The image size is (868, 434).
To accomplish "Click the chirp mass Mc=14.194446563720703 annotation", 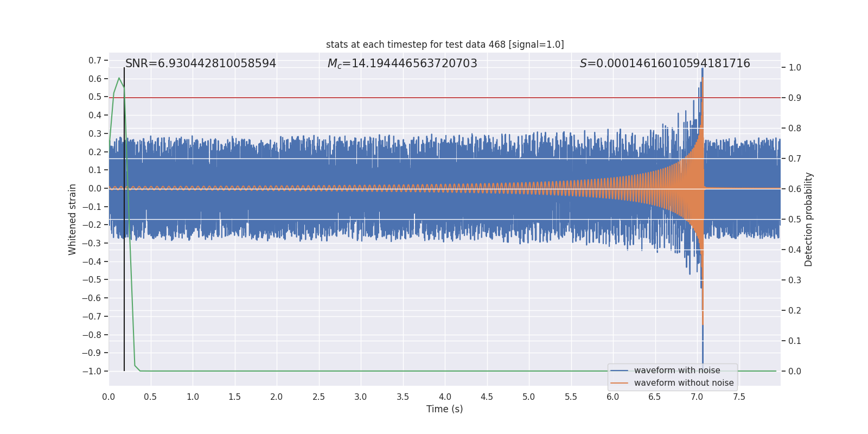I will tap(403, 63).
